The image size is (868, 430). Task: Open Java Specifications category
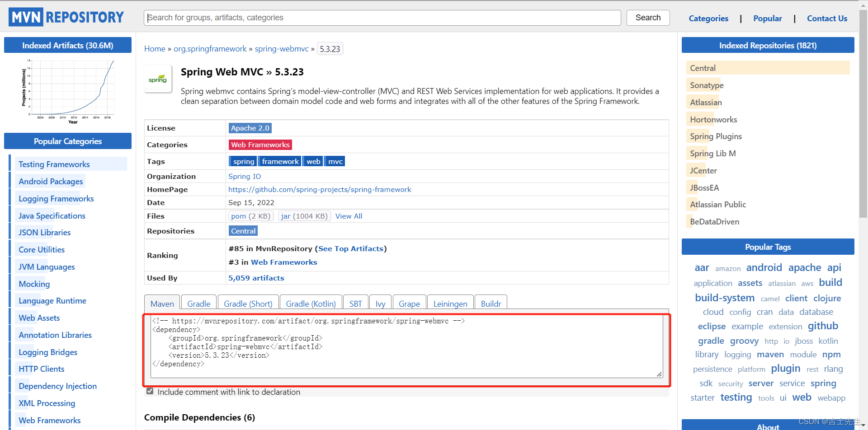[52, 216]
